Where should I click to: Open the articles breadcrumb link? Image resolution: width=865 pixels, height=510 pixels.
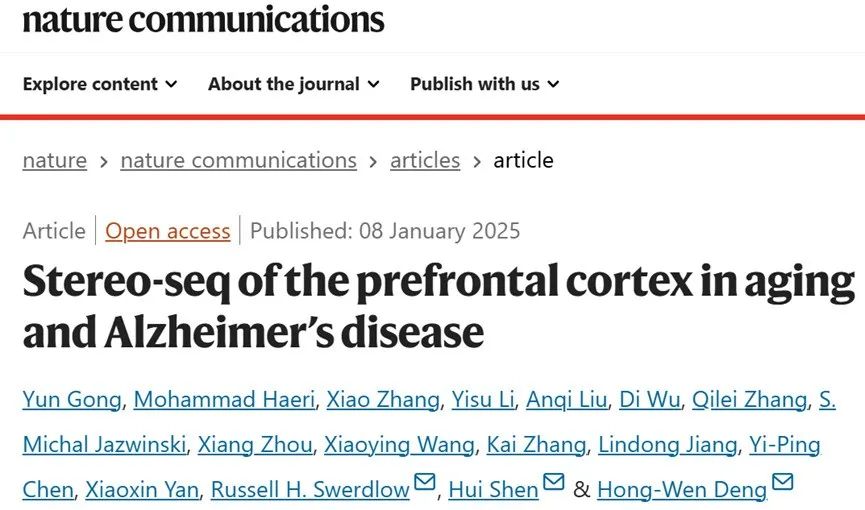coord(425,160)
